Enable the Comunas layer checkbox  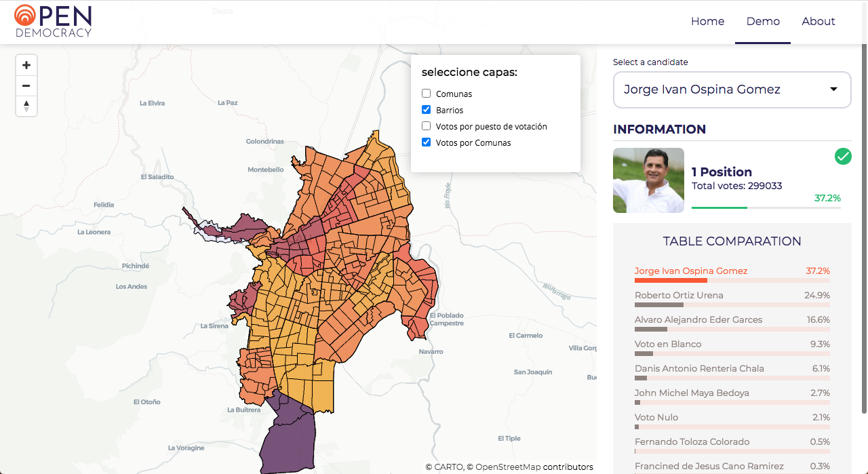(427, 94)
